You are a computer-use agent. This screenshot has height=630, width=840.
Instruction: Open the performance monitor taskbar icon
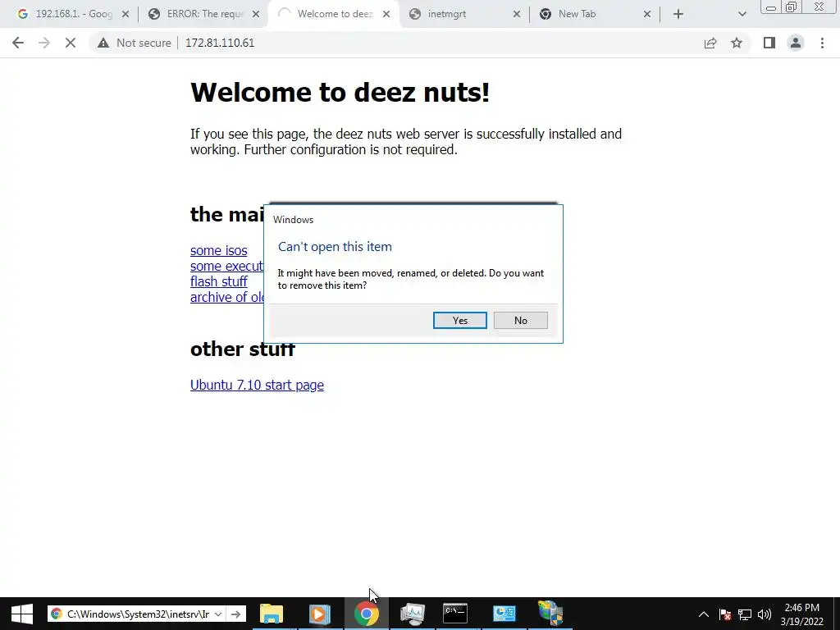coord(413,614)
